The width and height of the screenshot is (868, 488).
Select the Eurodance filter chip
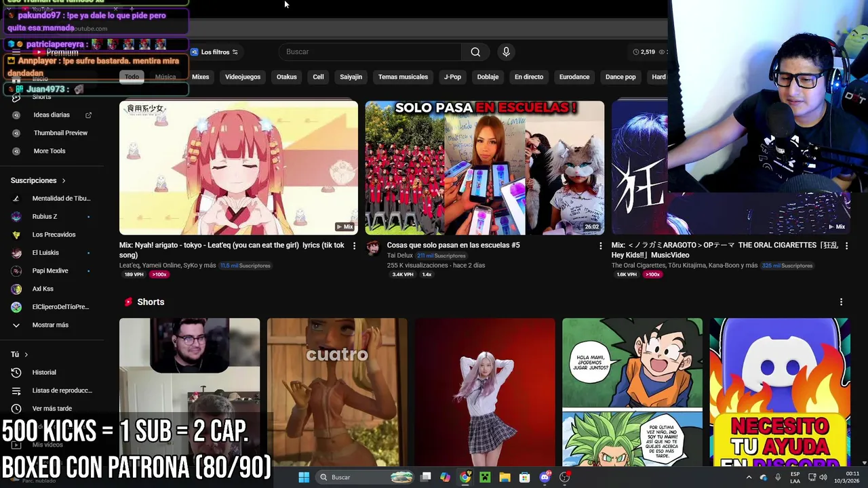pyautogui.click(x=574, y=77)
